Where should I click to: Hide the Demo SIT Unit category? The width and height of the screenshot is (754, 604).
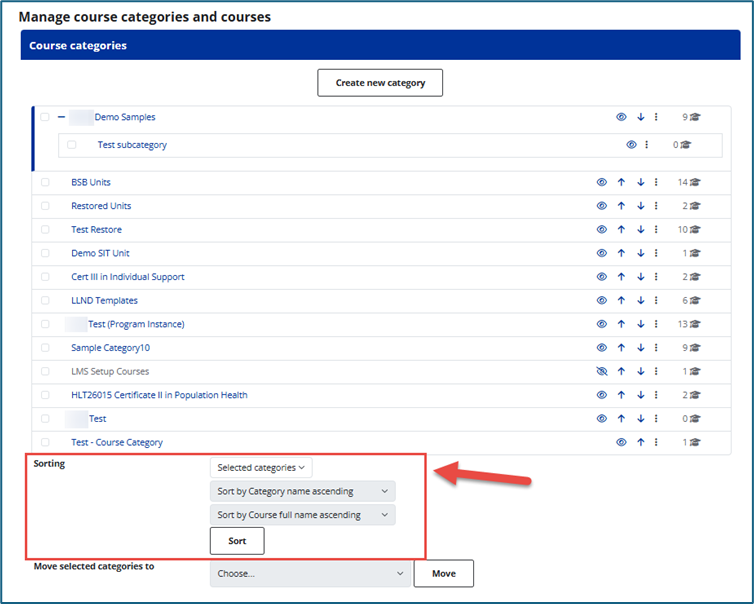[602, 254]
